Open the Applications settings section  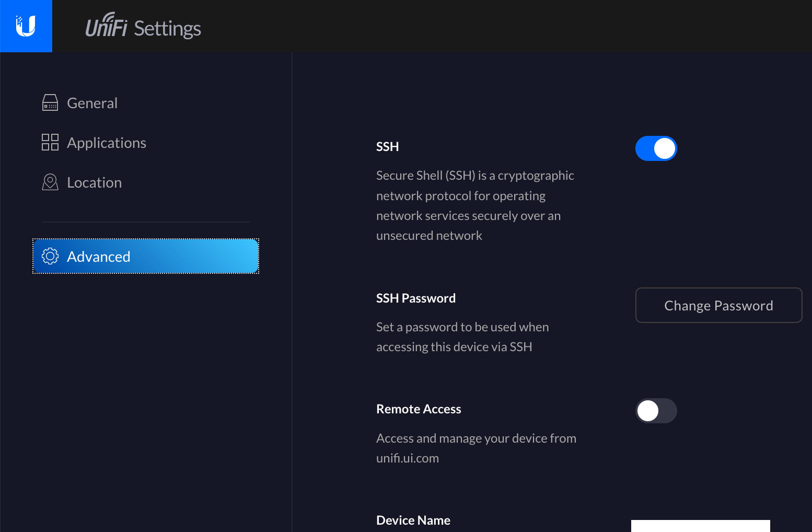107,143
